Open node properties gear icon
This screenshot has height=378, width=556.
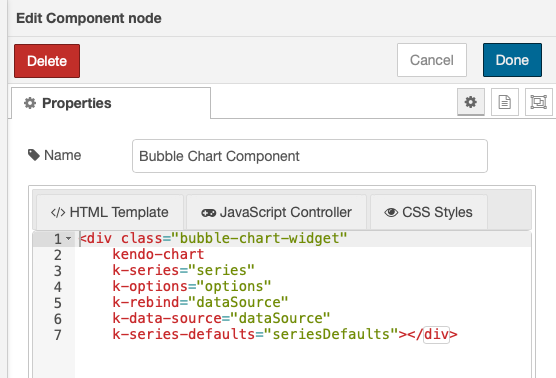(x=471, y=102)
